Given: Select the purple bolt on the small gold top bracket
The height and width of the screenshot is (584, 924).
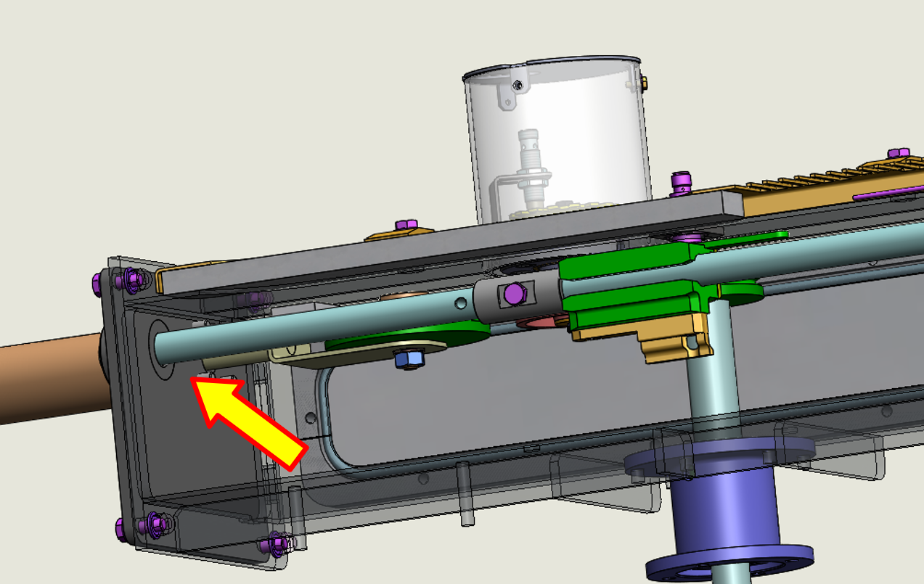Looking at the screenshot, I should click(406, 226).
